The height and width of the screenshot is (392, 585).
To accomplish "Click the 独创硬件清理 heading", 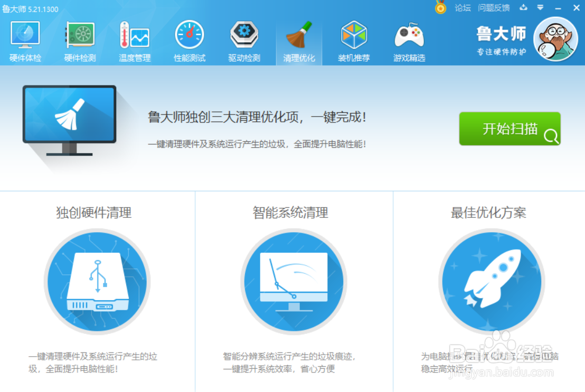I will point(93,213).
